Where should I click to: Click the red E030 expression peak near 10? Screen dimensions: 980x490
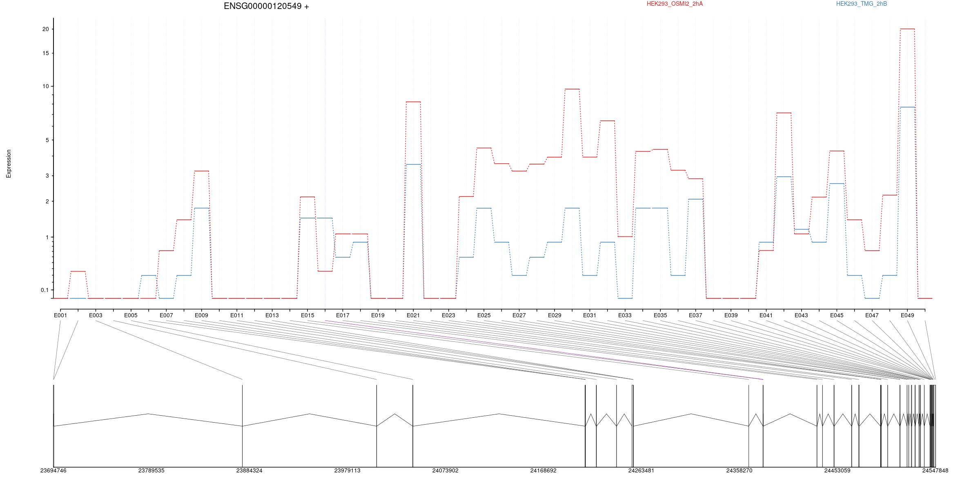pyautogui.click(x=572, y=89)
